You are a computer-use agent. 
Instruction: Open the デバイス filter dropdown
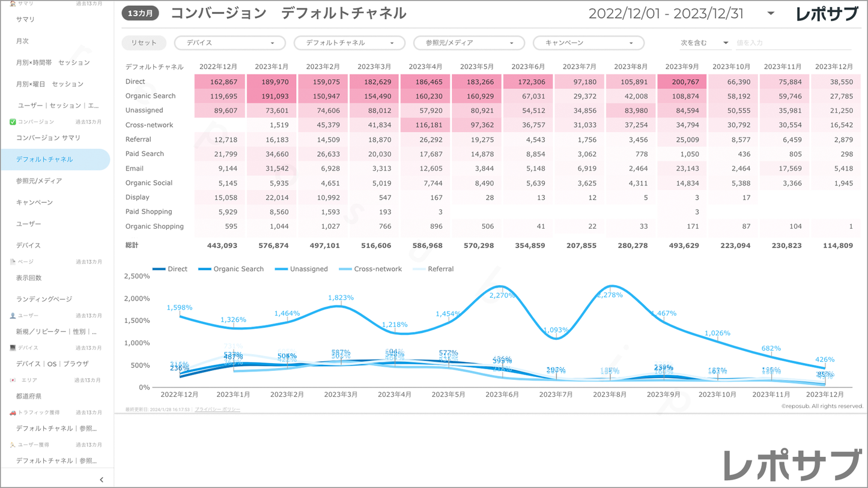[230, 43]
